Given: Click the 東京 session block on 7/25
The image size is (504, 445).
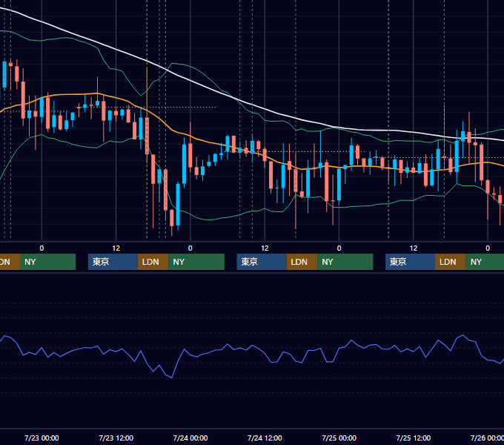Looking at the screenshot, I should coord(410,262).
